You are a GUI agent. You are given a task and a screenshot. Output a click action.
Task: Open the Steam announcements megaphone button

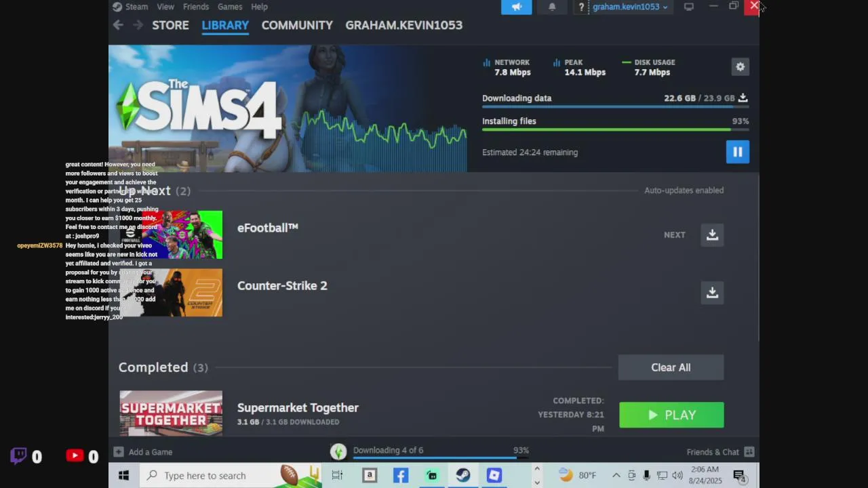pos(517,7)
